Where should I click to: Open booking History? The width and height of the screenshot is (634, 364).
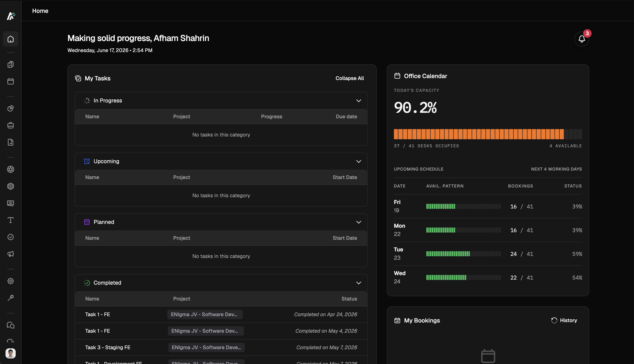click(564, 320)
